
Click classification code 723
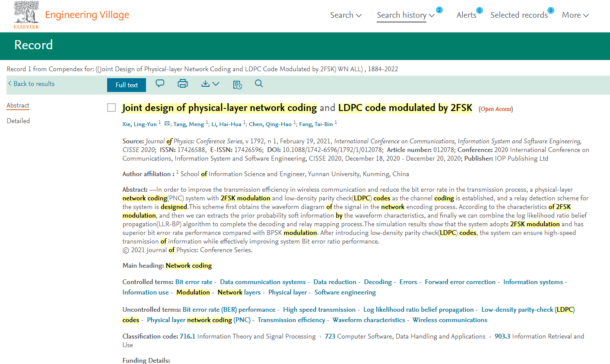point(330,336)
